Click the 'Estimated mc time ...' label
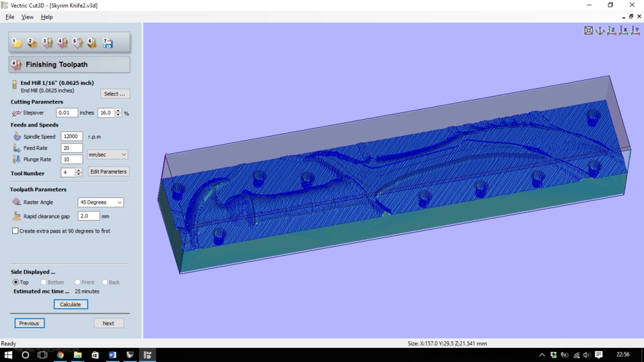 [x=41, y=291]
